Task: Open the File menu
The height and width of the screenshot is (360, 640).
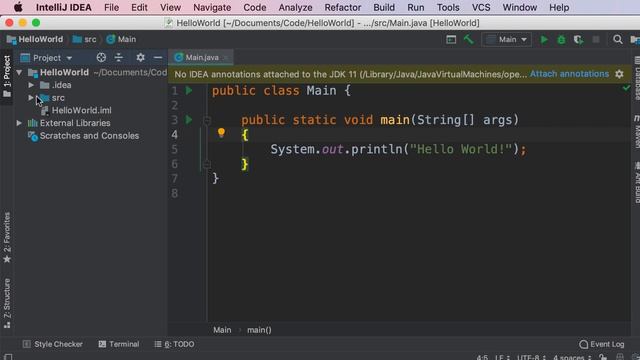Action: [x=111, y=7]
